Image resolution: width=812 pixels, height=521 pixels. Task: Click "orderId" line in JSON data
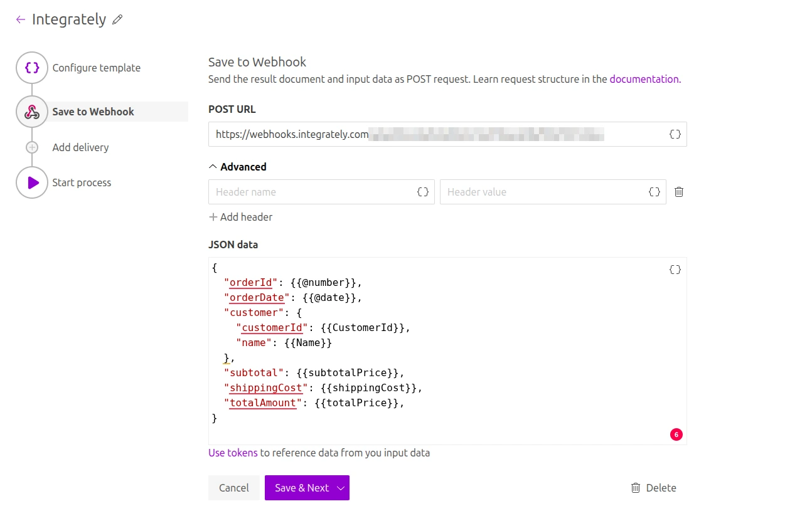tap(293, 283)
